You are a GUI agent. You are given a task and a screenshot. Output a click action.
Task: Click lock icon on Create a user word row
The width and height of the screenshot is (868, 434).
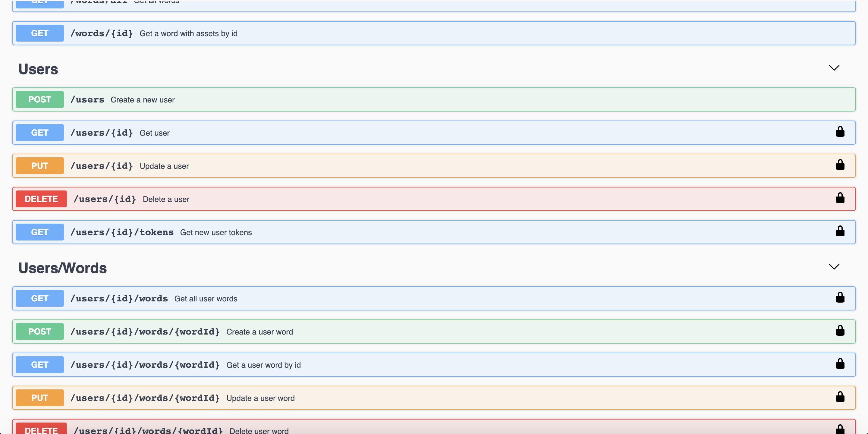[x=840, y=331]
